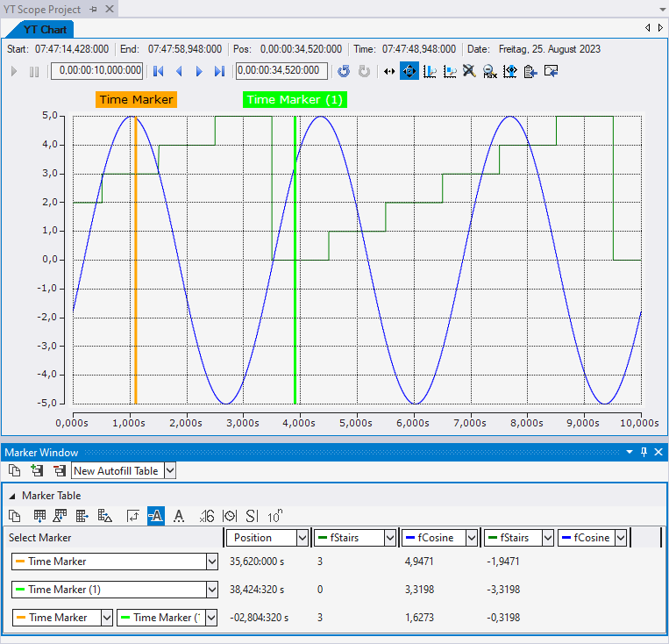Jump to the end of the recording
669x644 pixels.
click(219, 71)
